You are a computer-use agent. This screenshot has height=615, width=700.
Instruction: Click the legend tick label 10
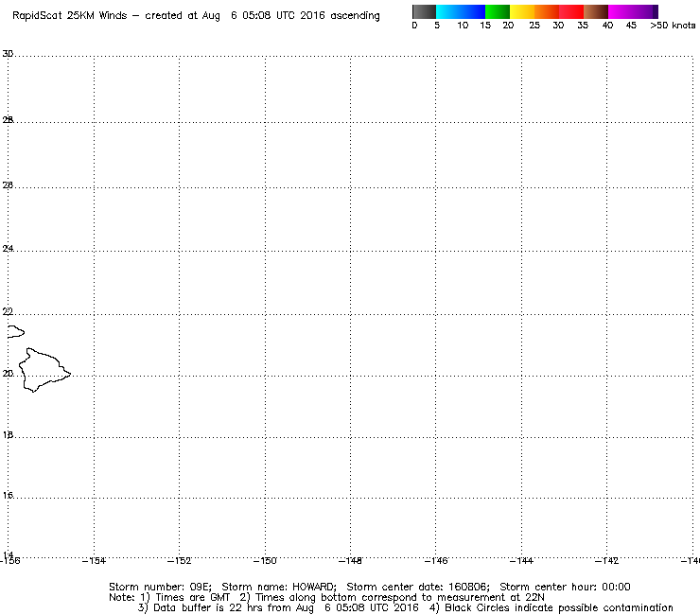tap(463, 26)
